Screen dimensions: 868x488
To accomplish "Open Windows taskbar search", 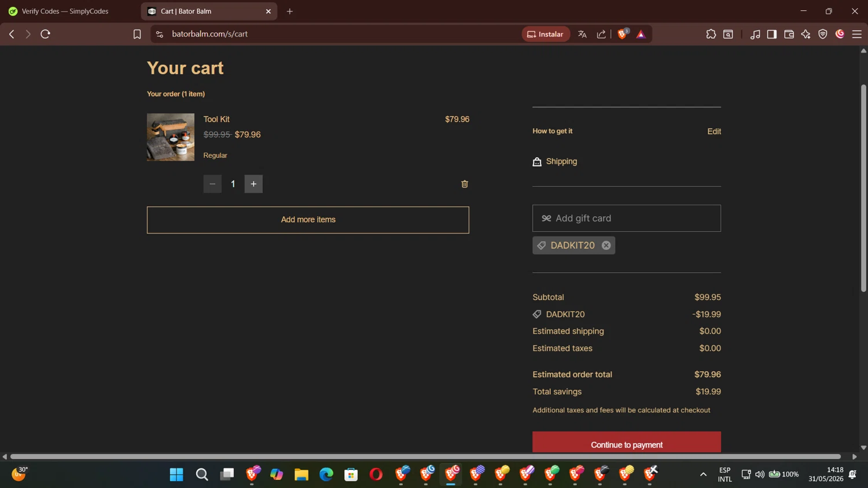I will 202,475.
